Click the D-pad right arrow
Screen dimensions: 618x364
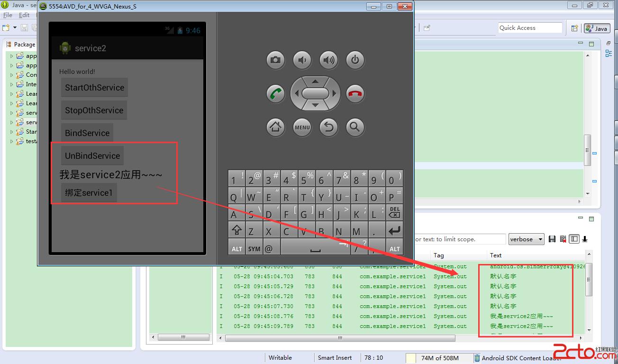tap(335, 93)
